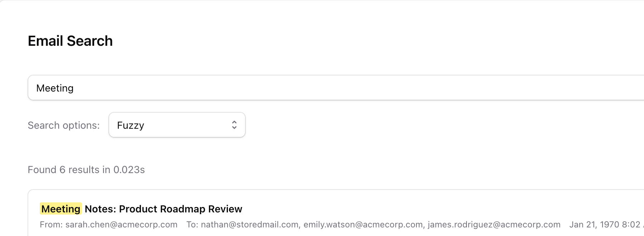Viewport: 644px width, 236px height.
Task: Click the word "Fuzzy" in the select box
Action: [x=131, y=126]
